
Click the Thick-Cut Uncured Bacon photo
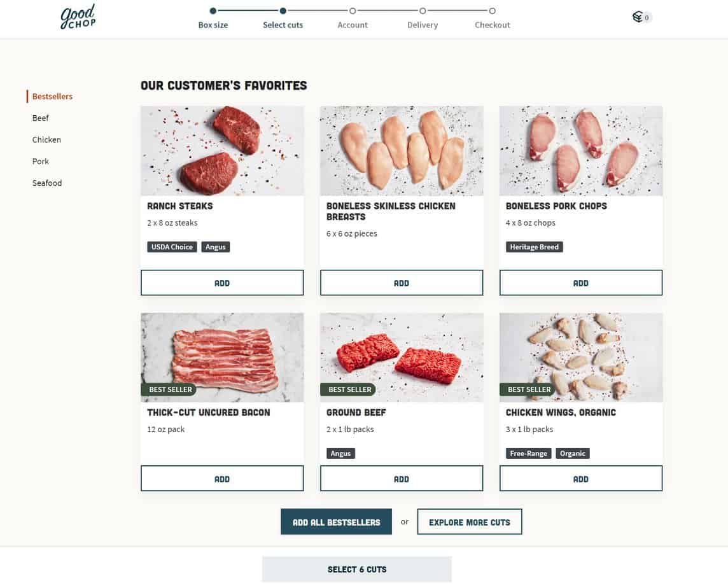[222, 356]
